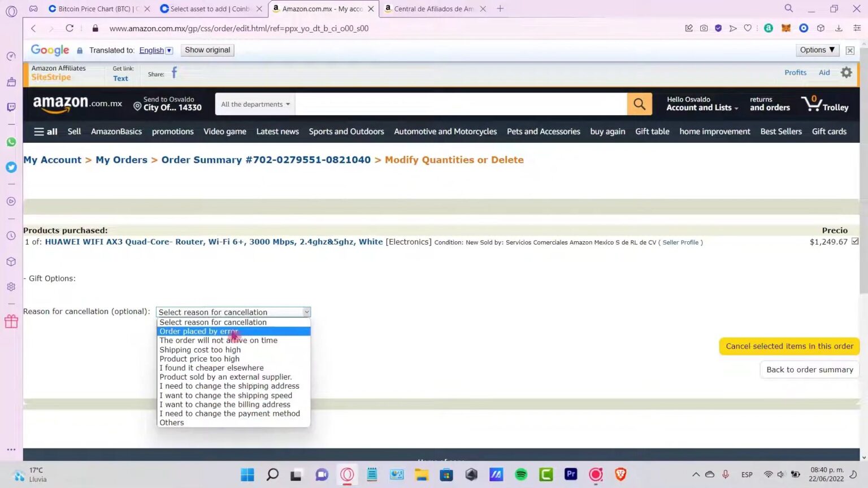This screenshot has height=488, width=868.
Task: View downloads via the toolbar download icon
Action: [x=839, y=28]
